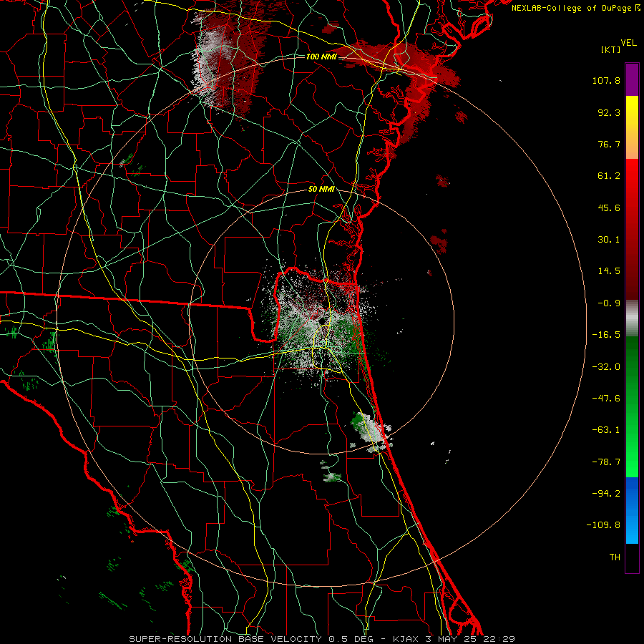This screenshot has width=644, height=644.
Task: Select the 92.3 velocity scale value
Action: click(609, 112)
